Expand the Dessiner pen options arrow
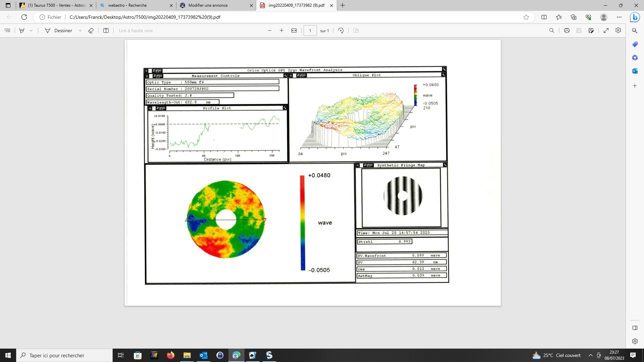The height and width of the screenshot is (362, 644). click(80, 31)
